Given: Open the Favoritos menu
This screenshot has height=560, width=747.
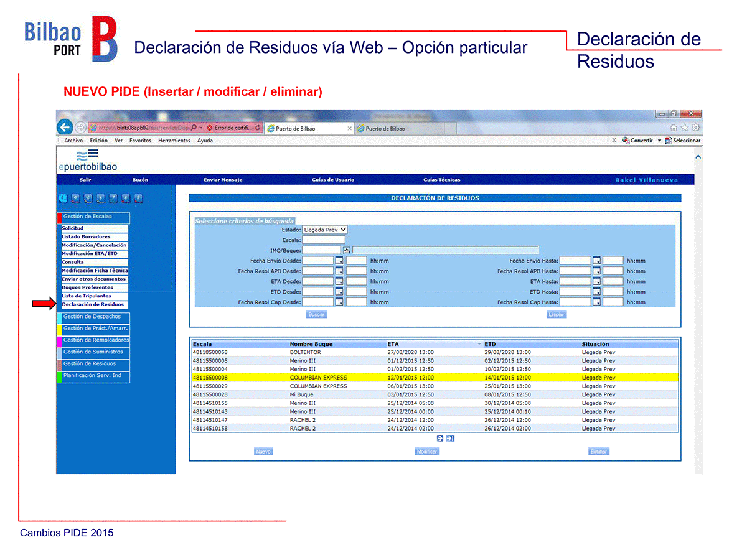Looking at the screenshot, I should click(x=141, y=141).
